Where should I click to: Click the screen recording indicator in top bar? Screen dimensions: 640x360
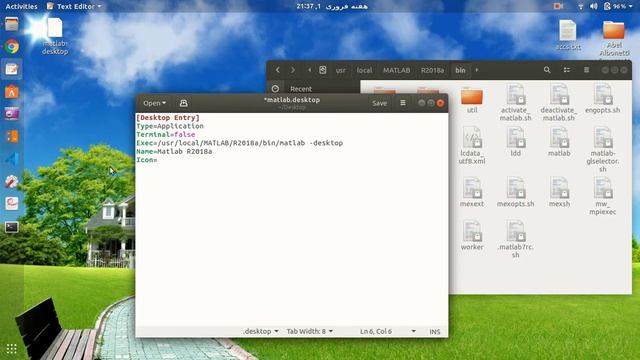click(558, 6)
